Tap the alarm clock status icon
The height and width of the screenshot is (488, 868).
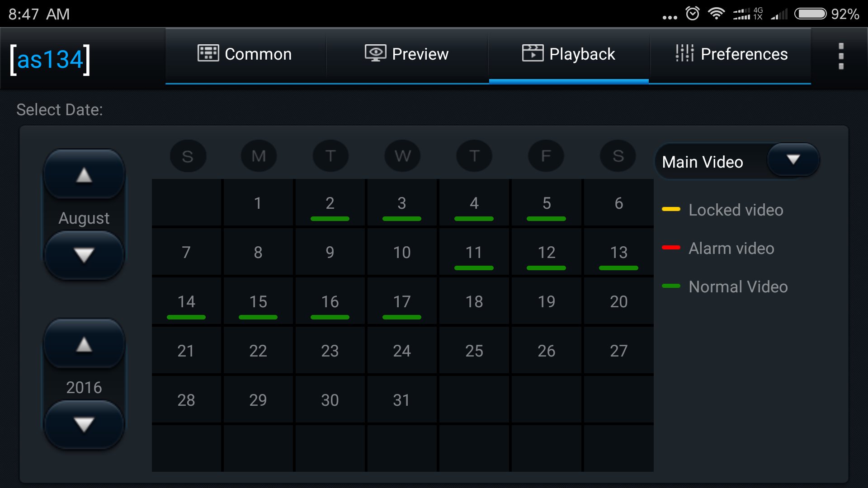(x=692, y=14)
